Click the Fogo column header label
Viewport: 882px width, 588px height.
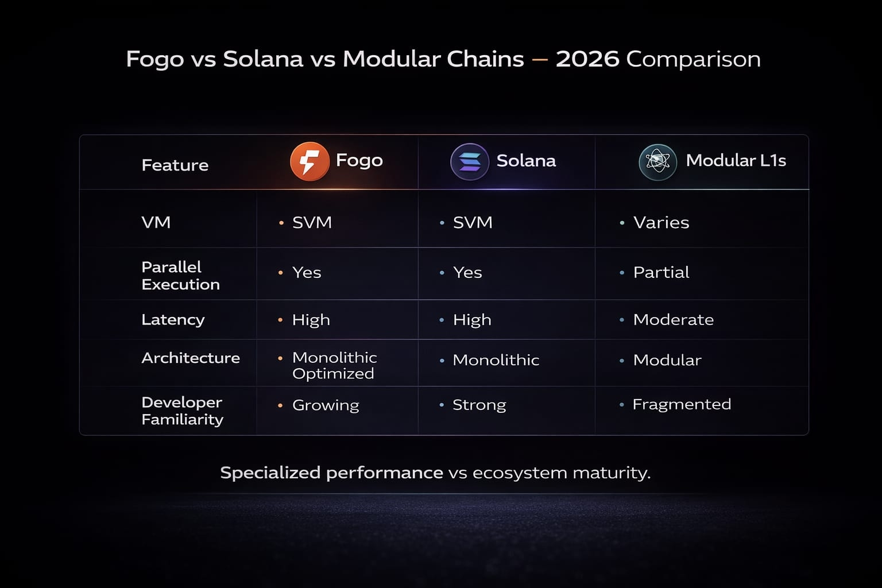pos(359,160)
